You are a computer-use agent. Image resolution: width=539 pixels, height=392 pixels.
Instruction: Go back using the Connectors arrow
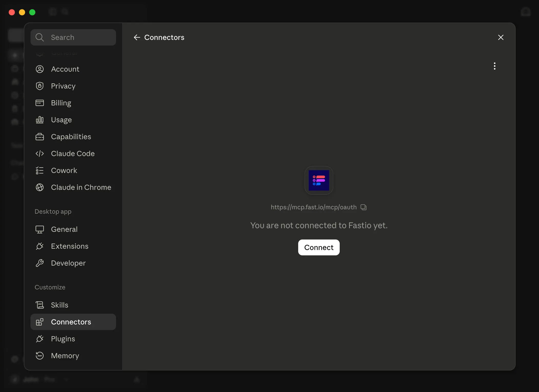(137, 37)
